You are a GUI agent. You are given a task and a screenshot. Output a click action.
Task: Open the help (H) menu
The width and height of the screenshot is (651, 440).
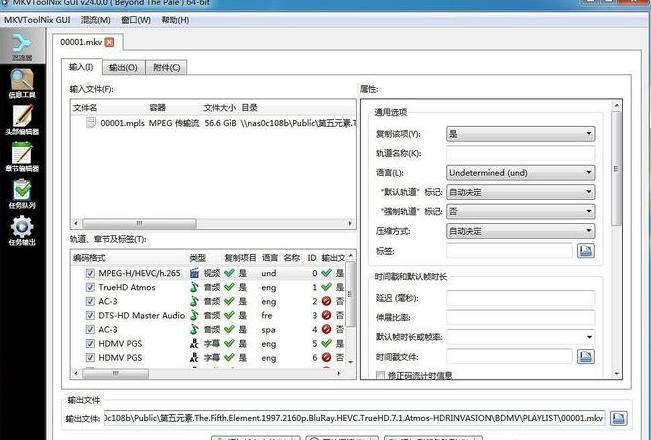(x=175, y=20)
